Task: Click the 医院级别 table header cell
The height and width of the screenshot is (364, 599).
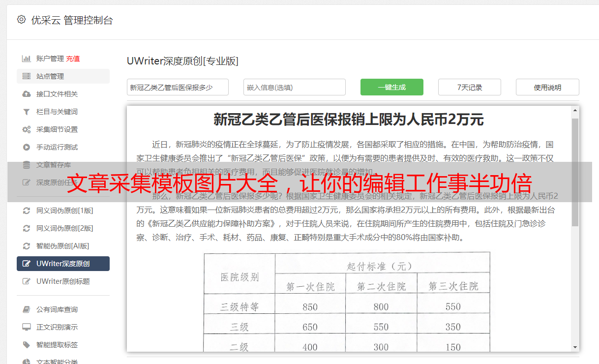Action: 240,276
